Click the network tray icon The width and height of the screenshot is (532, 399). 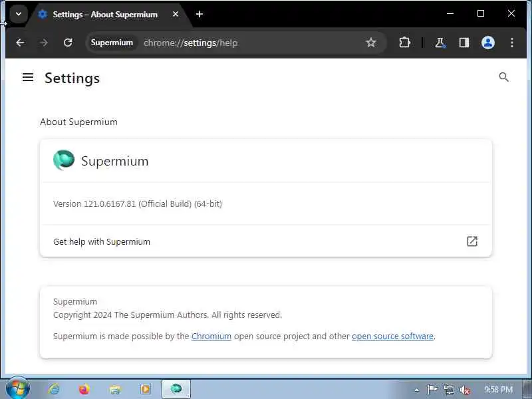point(448,390)
